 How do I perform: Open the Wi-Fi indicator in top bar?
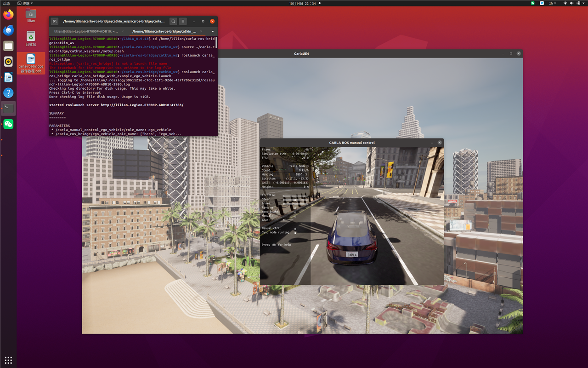(x=565, y=3)
